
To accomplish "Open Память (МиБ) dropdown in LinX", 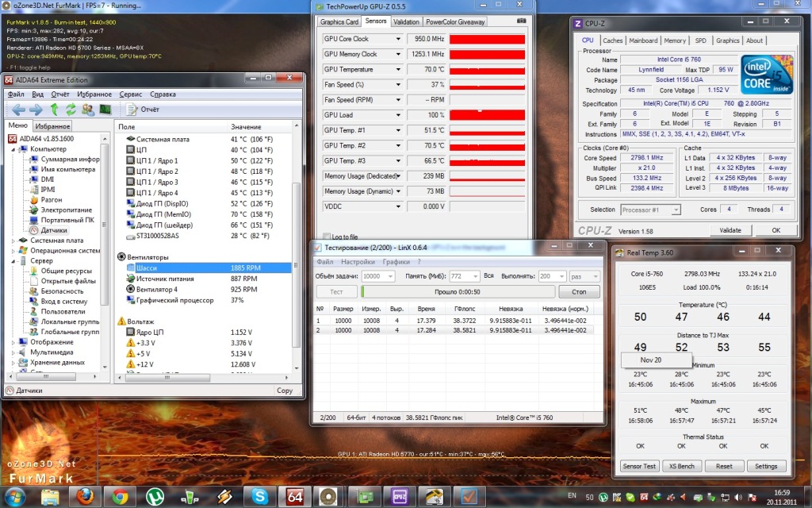I will pyautogui.click(x=464, y=276).
